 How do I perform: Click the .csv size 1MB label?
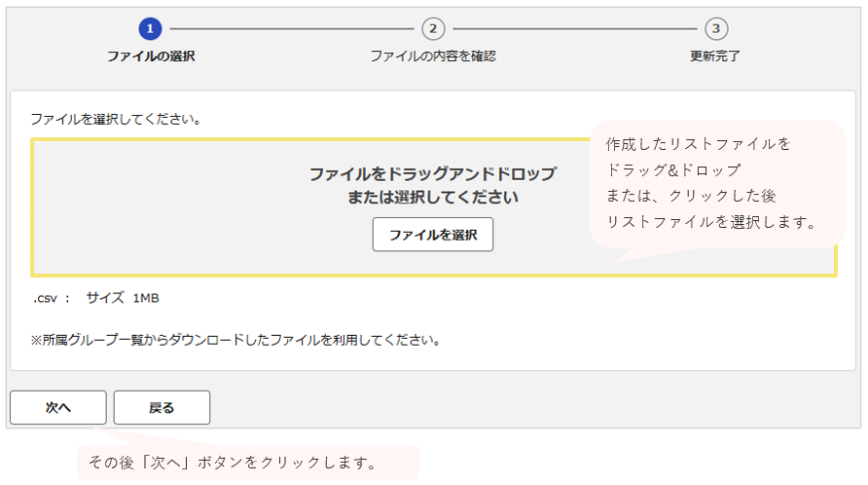coord(95,298)
